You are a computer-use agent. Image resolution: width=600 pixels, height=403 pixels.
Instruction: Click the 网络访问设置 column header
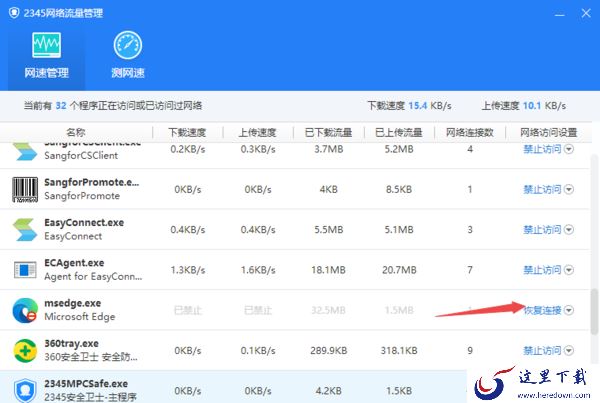(548, 132)
